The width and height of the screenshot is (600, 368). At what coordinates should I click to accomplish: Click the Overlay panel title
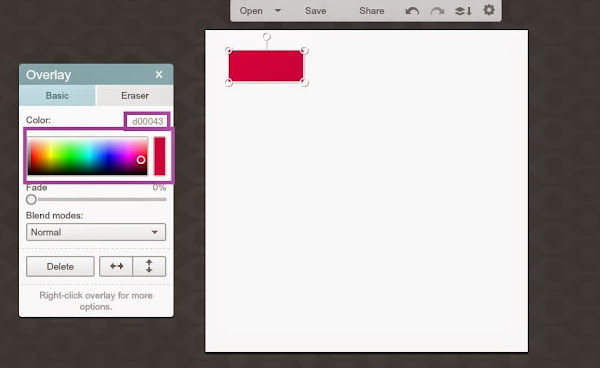coord(49,75)
